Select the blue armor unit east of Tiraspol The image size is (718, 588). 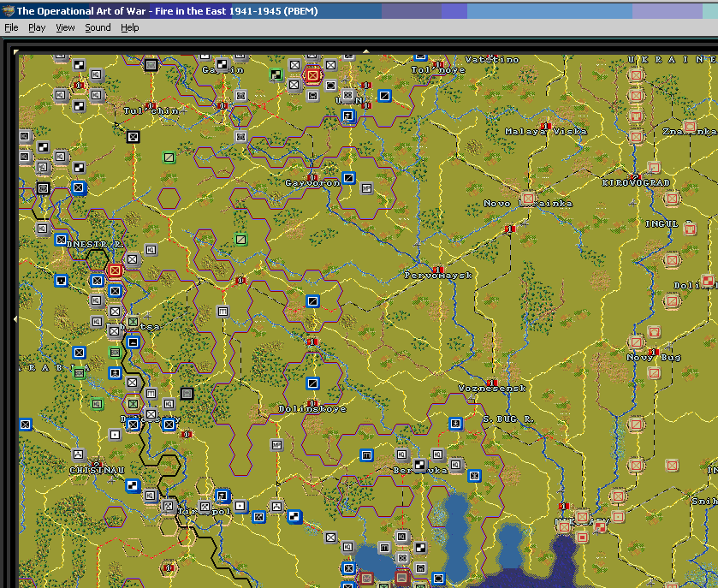pos(294,516)
